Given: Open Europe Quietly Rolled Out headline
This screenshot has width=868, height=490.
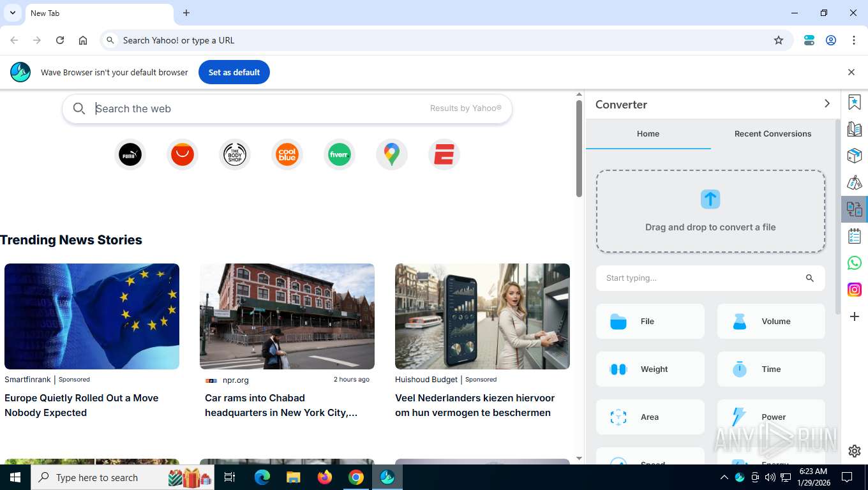Looking at the screenshot, I should click(x=82, y=405).
